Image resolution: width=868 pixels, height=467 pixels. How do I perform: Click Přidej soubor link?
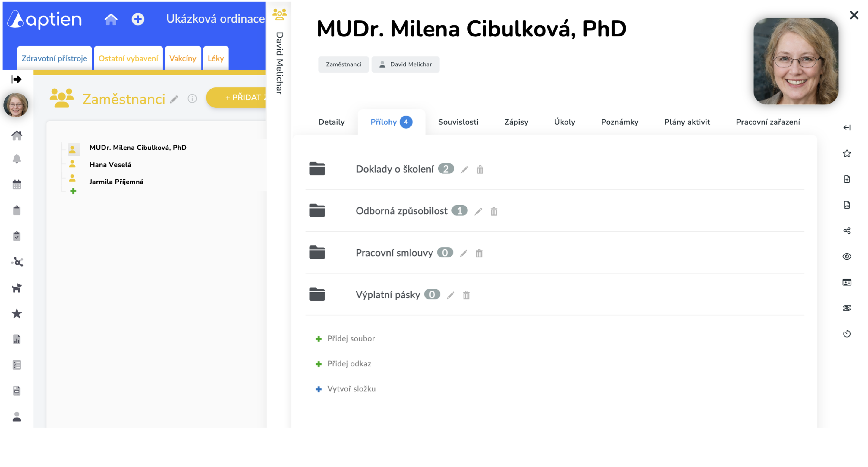point(351,338)
